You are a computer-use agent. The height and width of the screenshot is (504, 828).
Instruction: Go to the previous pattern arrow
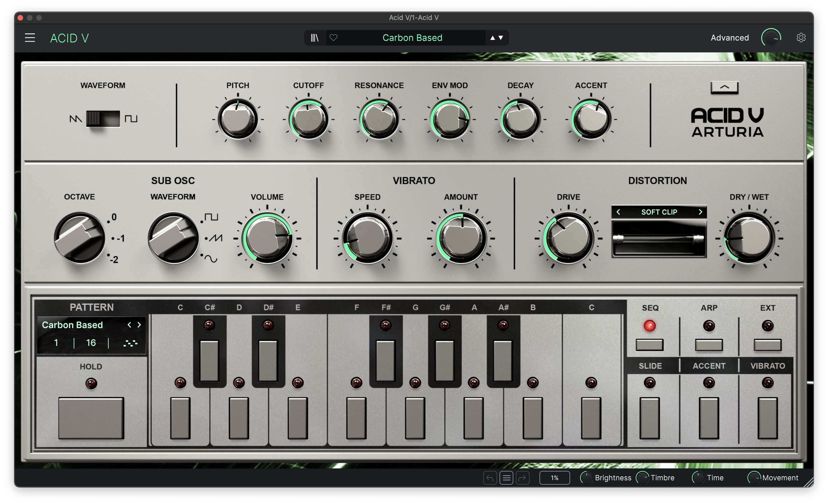pyautogui.click(x=129, y=325)
